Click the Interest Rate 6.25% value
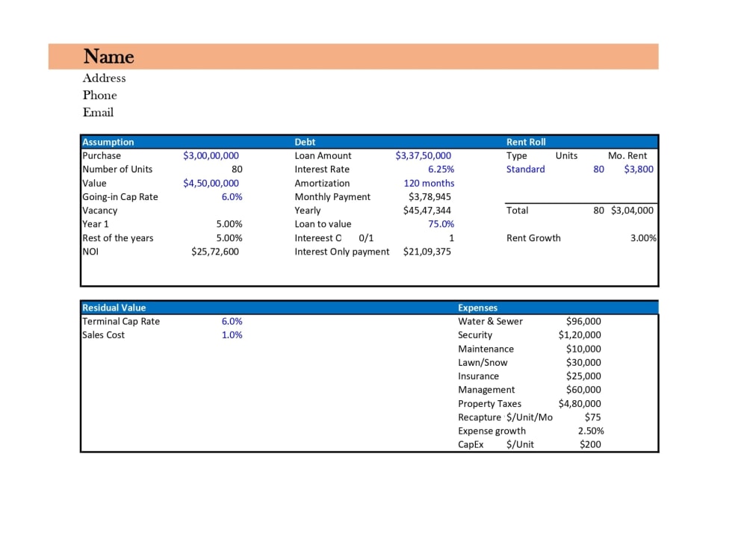 click(x=441, y=169)
